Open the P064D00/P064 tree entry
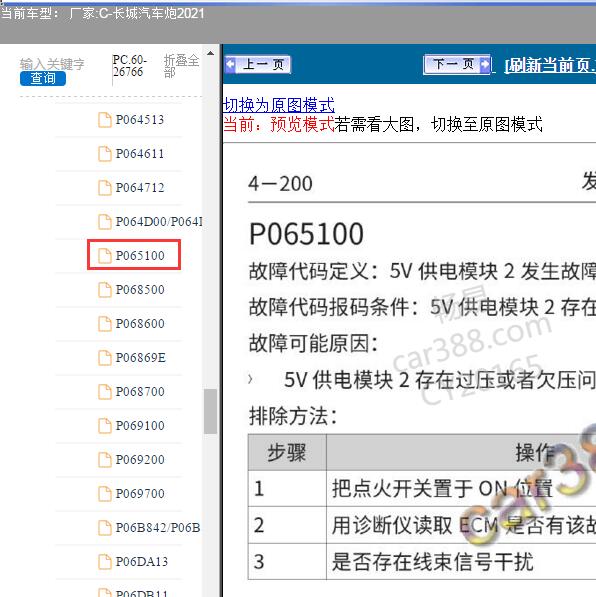 pyautogui.click(x=159, y=222)
